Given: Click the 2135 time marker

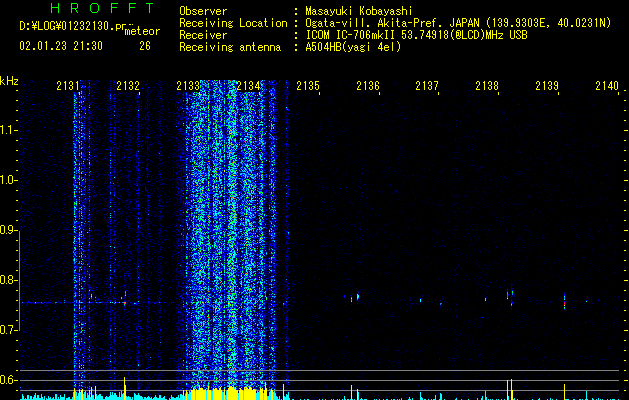Looking at the screenshot, I should pyautogui.click(x=308, y=86).
